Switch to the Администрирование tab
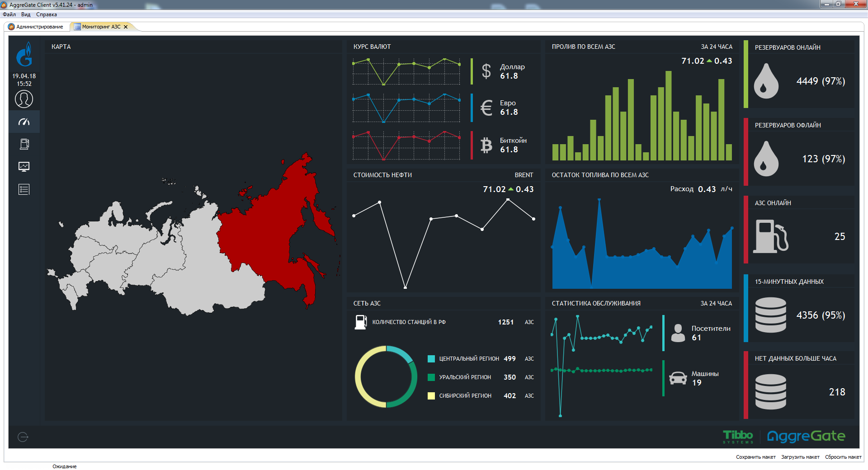Viewport: 868px width, 470px height. 36,27
